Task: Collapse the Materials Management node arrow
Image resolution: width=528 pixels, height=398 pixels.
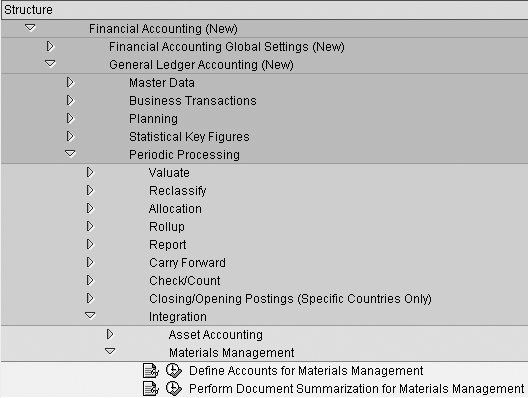Action: click(x=110, y=351)
